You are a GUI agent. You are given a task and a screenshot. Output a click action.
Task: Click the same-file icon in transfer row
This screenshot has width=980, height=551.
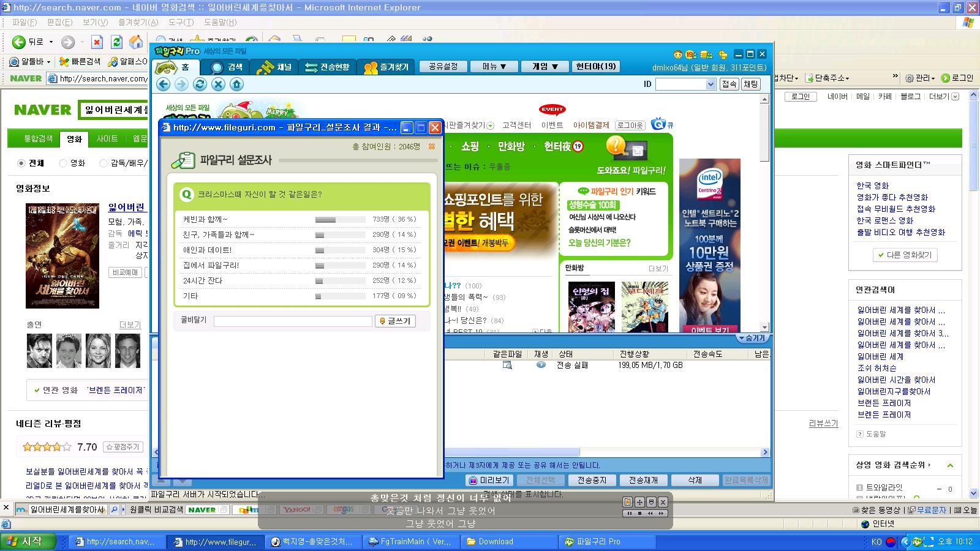[x=507, y=365]
